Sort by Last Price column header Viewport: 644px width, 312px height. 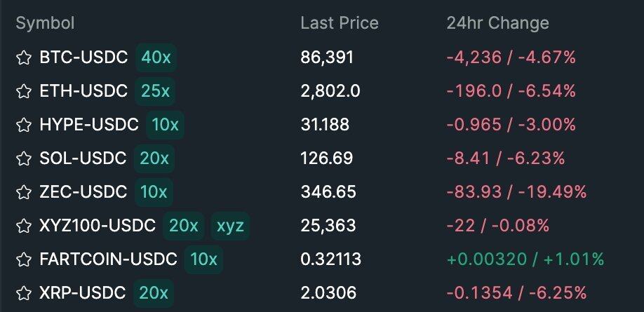coord(339,23)
